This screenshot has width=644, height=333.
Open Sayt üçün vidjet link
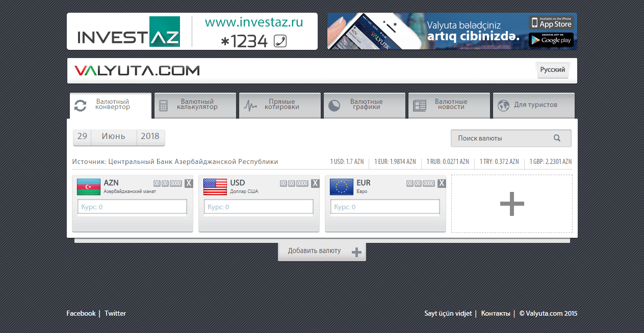point(448,314)
